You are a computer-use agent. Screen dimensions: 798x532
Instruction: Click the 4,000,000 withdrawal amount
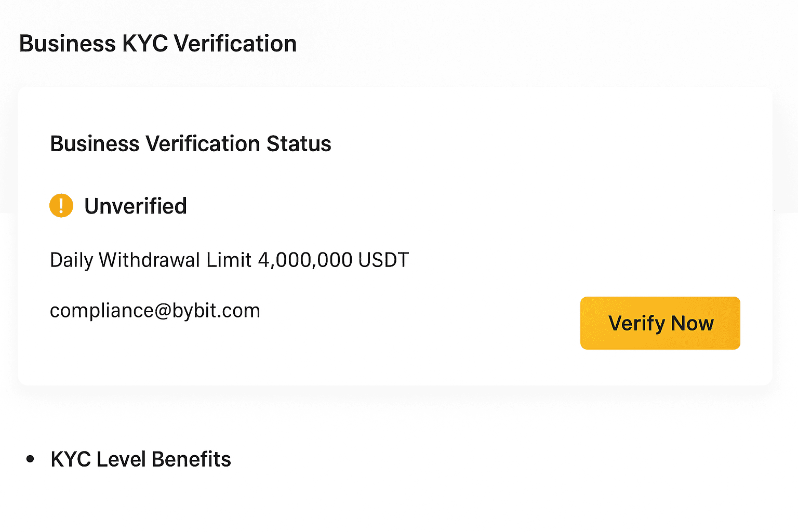[x=305, y=260]
